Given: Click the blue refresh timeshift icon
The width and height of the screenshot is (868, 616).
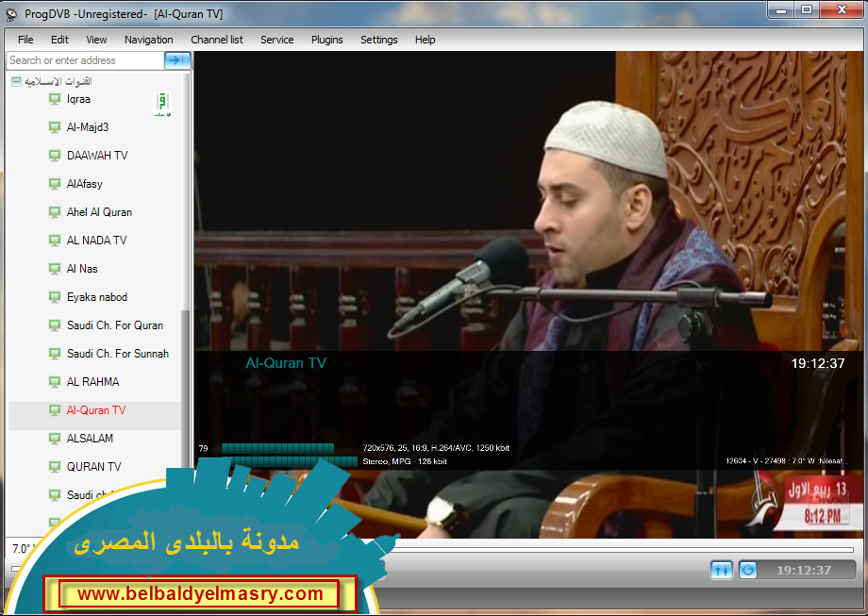Looking at the screenshot, I should 748,570.
